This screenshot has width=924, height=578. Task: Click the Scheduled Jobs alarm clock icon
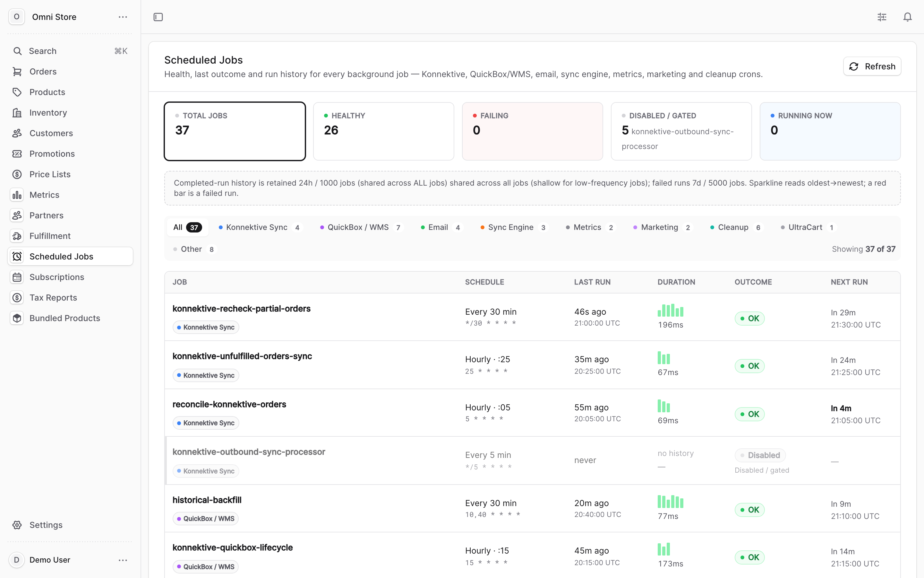pos(17,257)
